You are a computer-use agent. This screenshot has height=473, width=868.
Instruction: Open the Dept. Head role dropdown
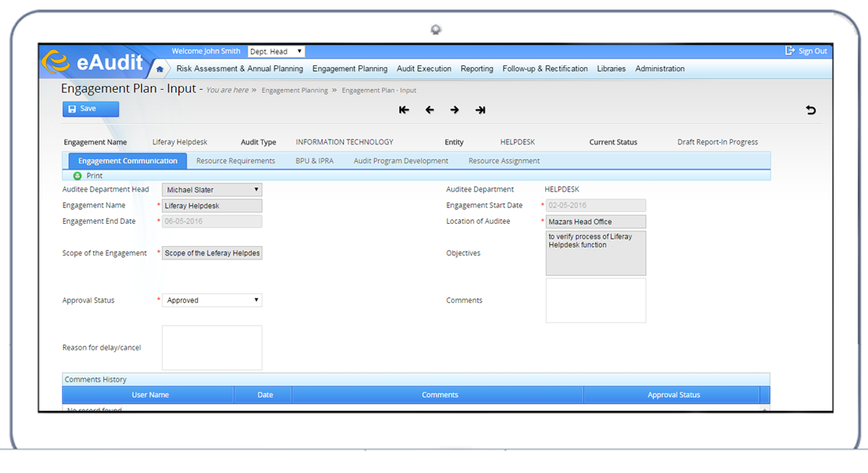click(276, 51)
